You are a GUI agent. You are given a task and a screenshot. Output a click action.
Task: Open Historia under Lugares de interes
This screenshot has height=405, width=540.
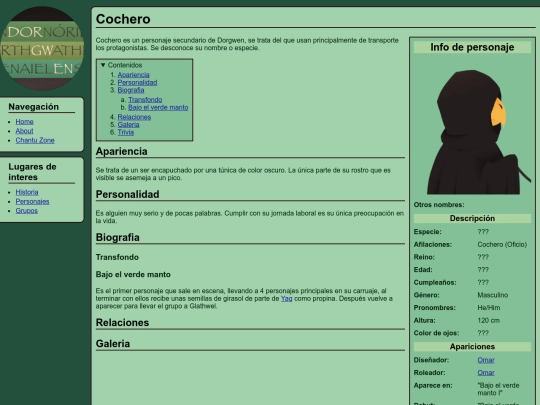(27, 192)
